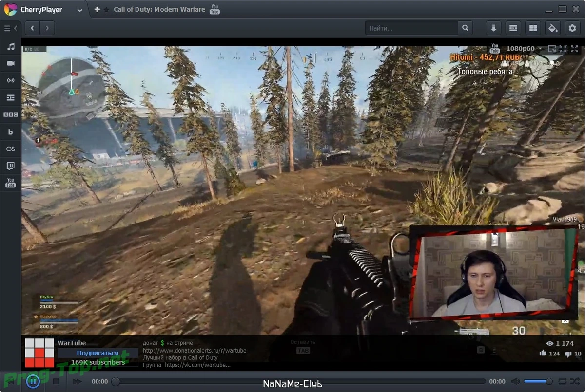Switch to grid view with toolbar icon

(x=533, y=28)
